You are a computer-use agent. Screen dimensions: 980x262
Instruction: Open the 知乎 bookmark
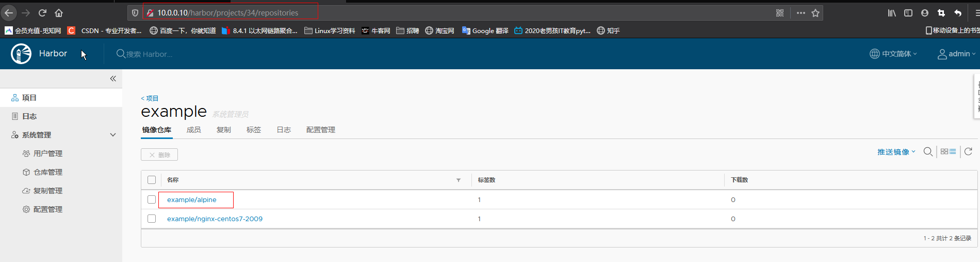point(608,31)
